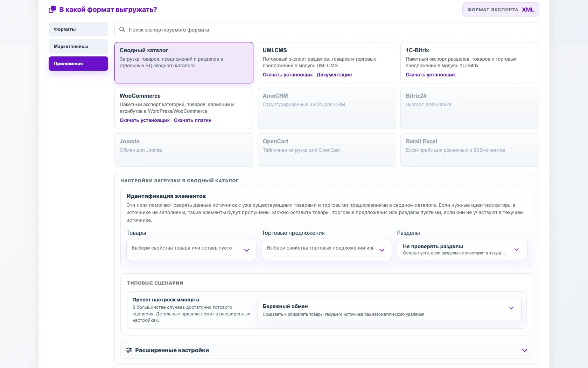Open the UMI.CMS Документация link
This screenshot has height=368, width=588.
tap(334, 75)
